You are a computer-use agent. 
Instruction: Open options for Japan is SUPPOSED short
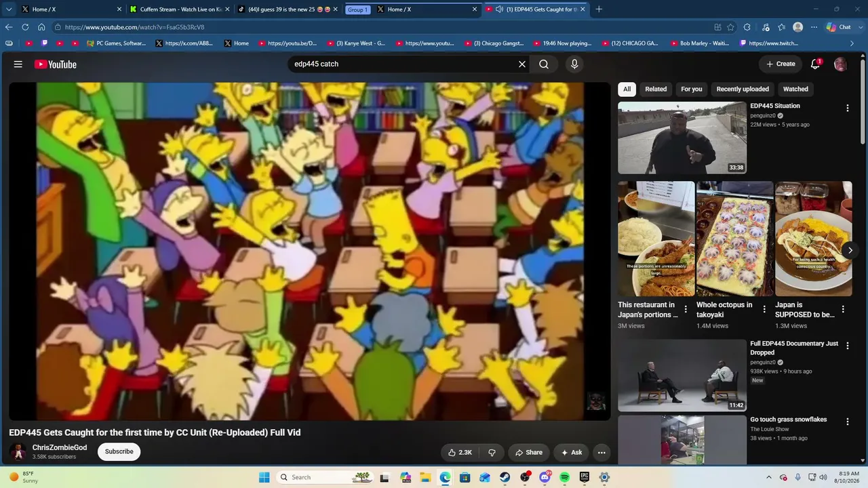843,309
